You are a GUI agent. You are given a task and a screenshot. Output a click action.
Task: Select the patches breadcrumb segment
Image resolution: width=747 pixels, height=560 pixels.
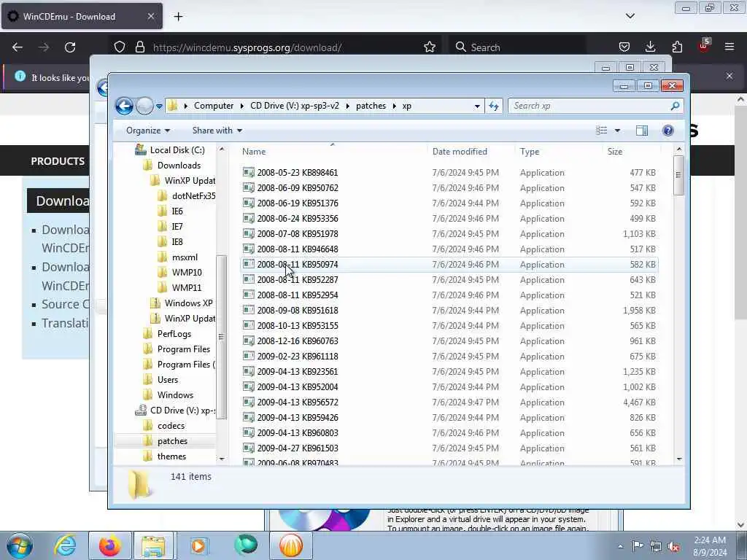click(x=371, y=106)
